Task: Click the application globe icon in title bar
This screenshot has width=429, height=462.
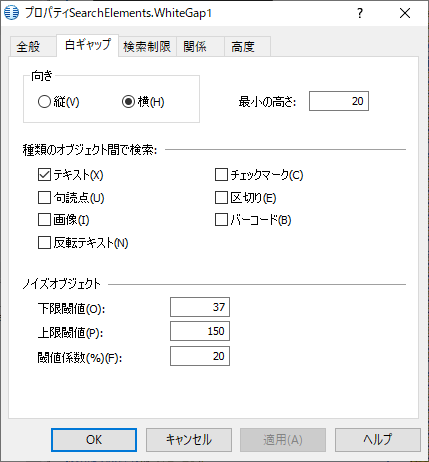Action: (x=11, y=13)
